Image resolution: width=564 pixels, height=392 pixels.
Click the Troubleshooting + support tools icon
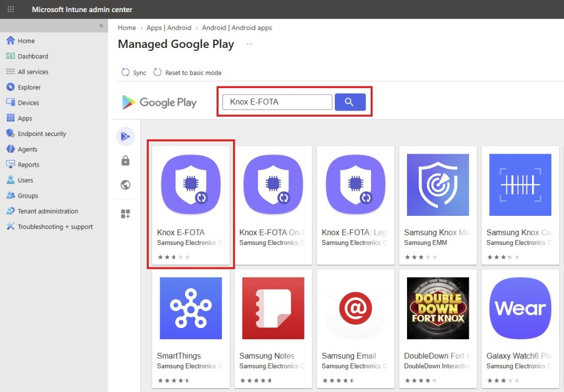[10, 226]
